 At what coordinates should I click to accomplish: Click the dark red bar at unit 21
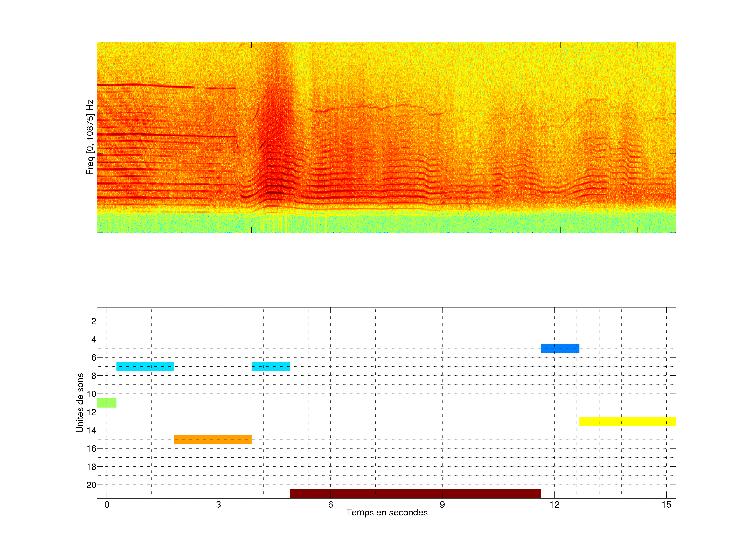click(x=415, y=494)
